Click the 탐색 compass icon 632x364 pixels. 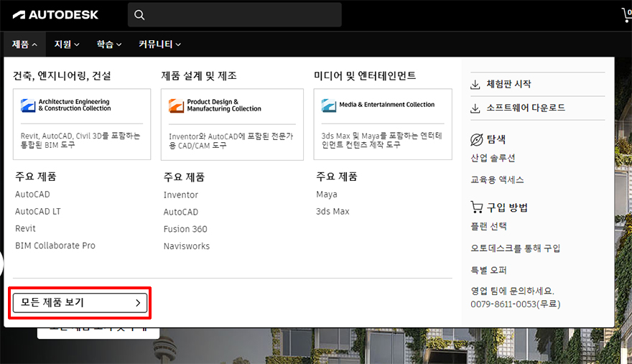tap(476, 139)
